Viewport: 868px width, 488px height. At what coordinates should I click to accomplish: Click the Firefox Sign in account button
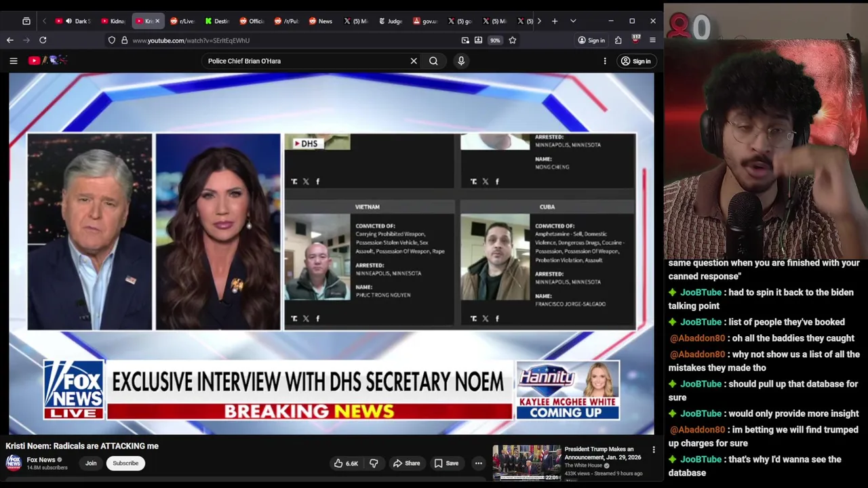coord(591,41)
